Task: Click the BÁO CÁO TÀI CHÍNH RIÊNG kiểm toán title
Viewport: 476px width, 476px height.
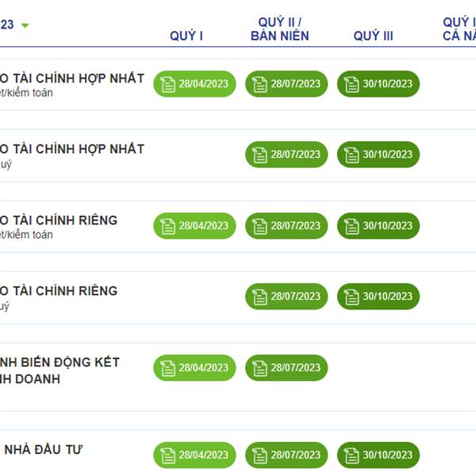Action: (x=59, y=221)
